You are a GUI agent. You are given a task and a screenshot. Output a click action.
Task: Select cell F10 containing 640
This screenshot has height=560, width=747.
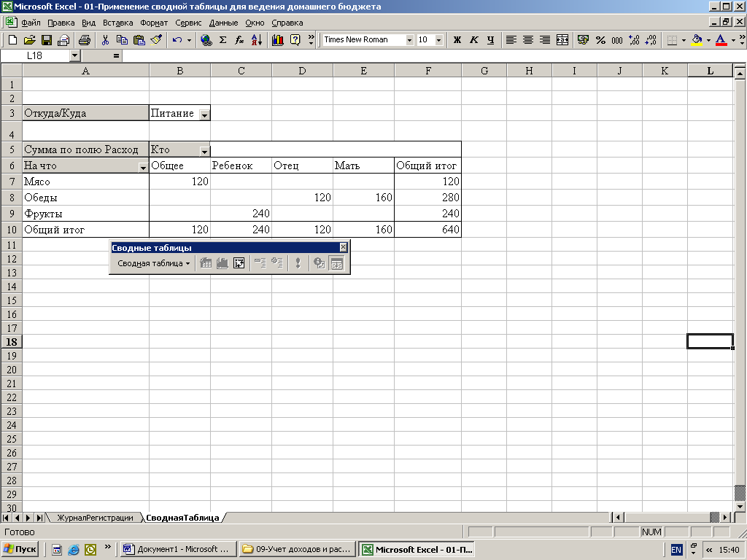point(427,230)
